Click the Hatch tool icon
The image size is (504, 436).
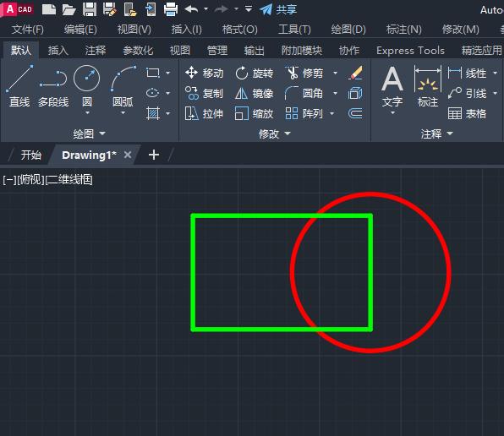coord(153,113)
